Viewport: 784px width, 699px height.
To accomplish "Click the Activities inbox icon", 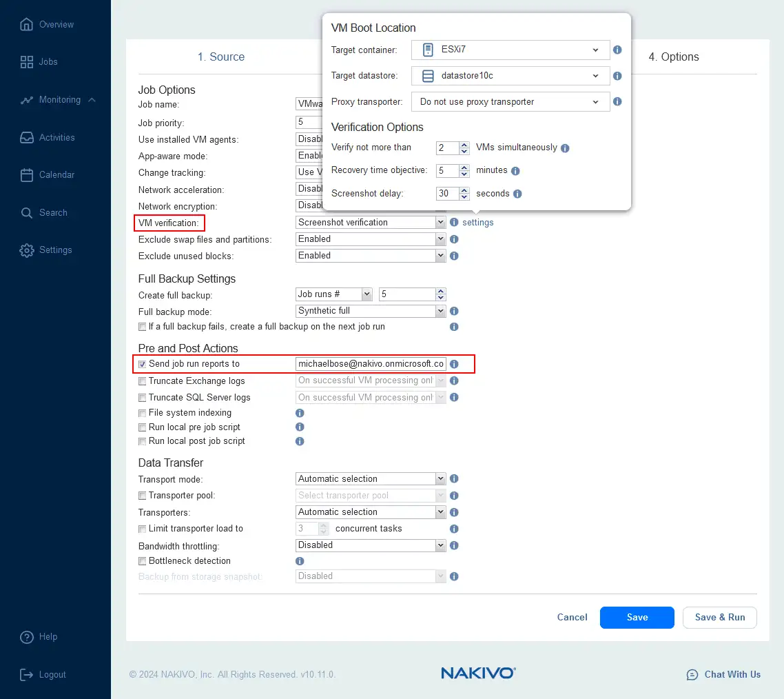I will pyautogui.click(x=26, y=138).
